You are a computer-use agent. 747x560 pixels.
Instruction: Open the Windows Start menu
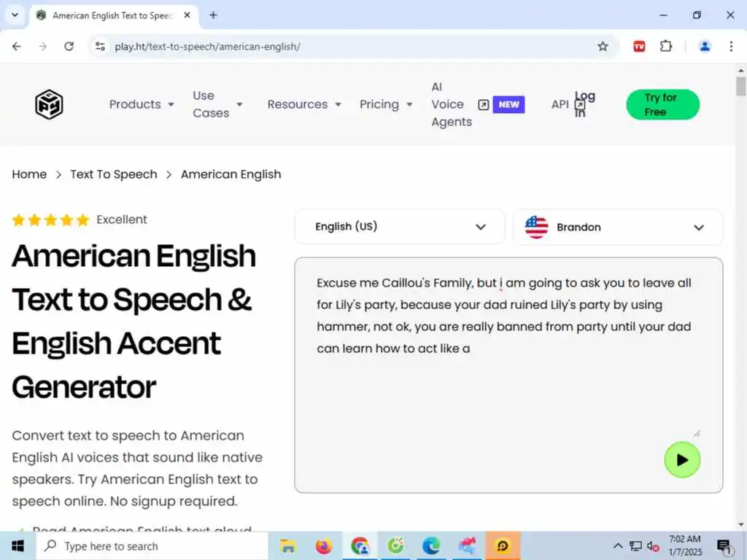(x=18, y=545)
